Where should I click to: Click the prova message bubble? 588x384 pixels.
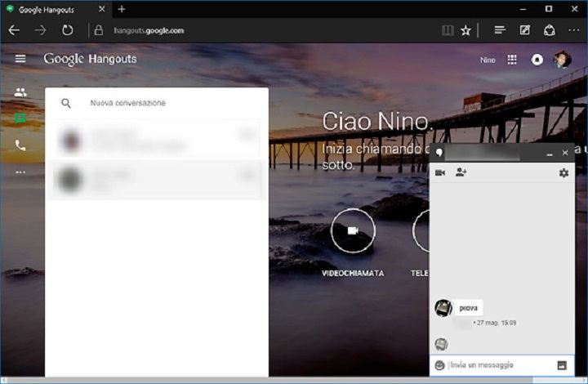pyautogui.click(x=469, y=308)
